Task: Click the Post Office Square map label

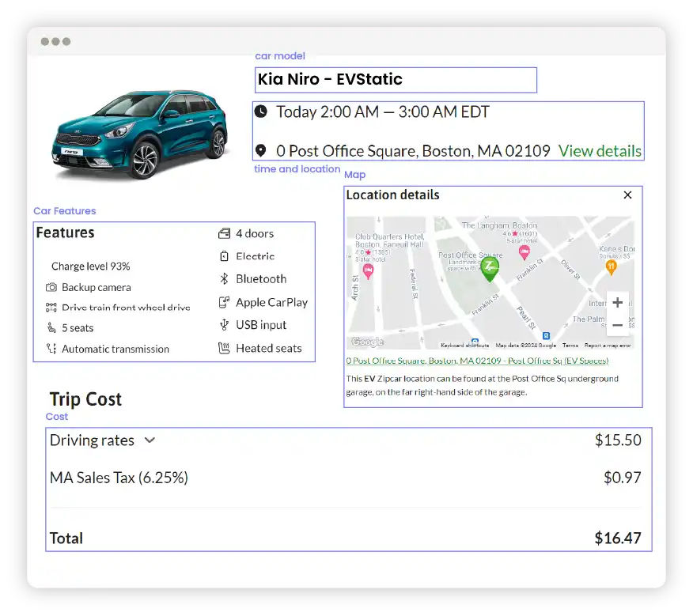Action: pos(470,255)
